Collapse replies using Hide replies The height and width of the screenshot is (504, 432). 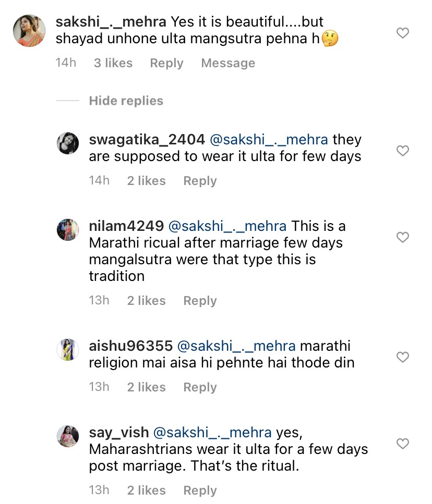[125, 101]
